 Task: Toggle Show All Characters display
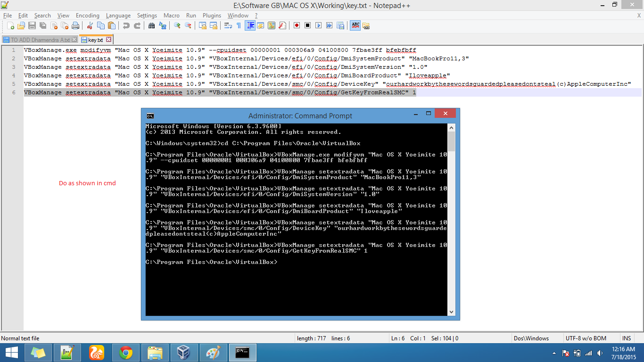pyautogui.click(x=239, y=25)
